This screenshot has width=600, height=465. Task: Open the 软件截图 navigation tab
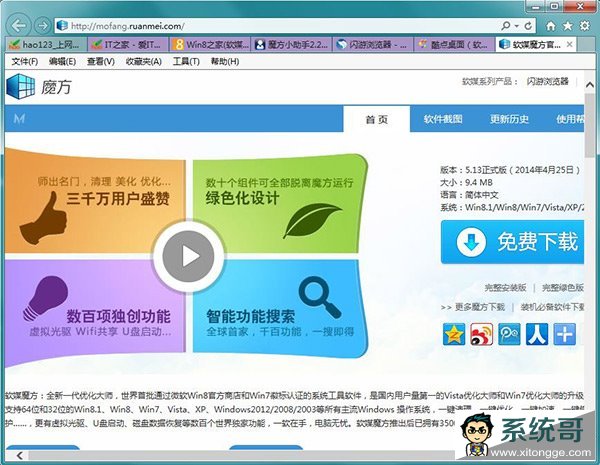point(443,119)
